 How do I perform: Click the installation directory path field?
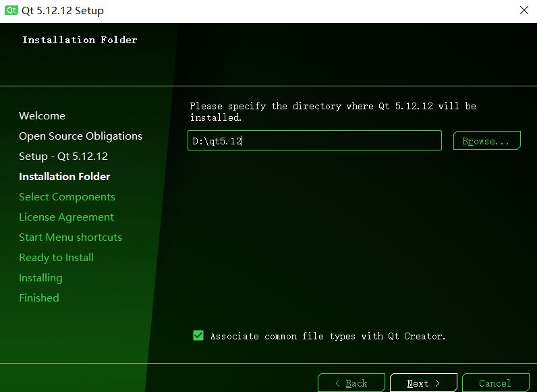tap(314, 140)
